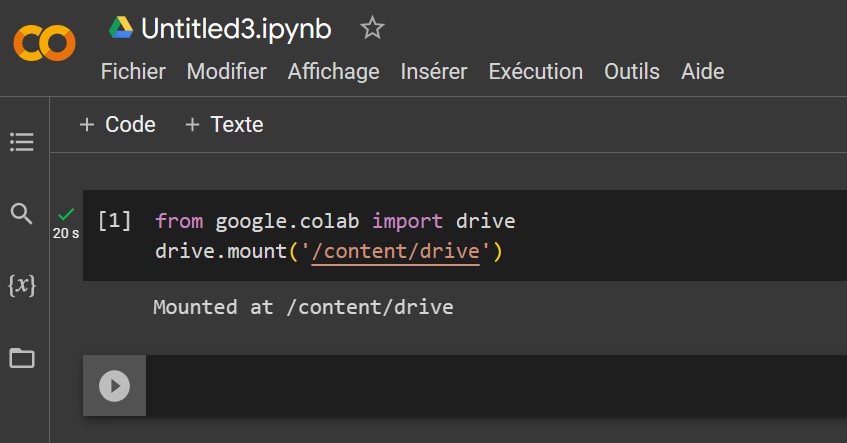The width and height of the screenshot is (847, 443).
Task: Open the Fichier menu
Action: (x=133, y=71)
